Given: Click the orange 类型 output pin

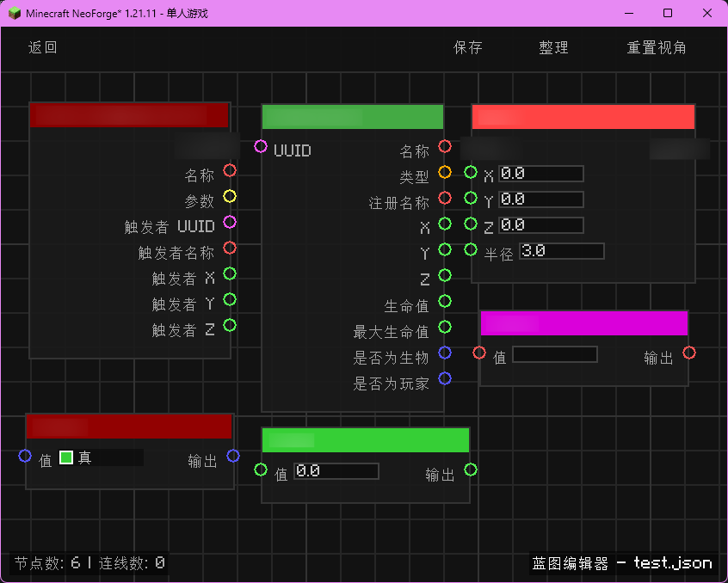Looking at the screenshot, I should tap(445, 172).
